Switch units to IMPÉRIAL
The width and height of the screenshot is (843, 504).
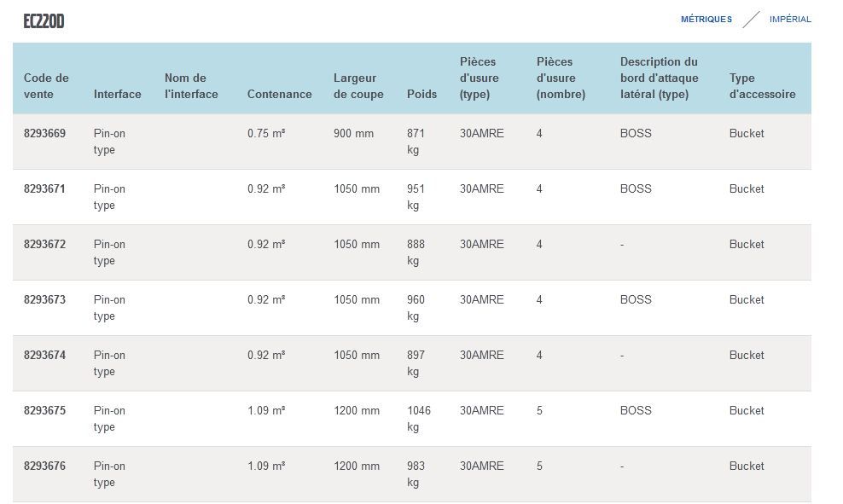coord(790,20)
